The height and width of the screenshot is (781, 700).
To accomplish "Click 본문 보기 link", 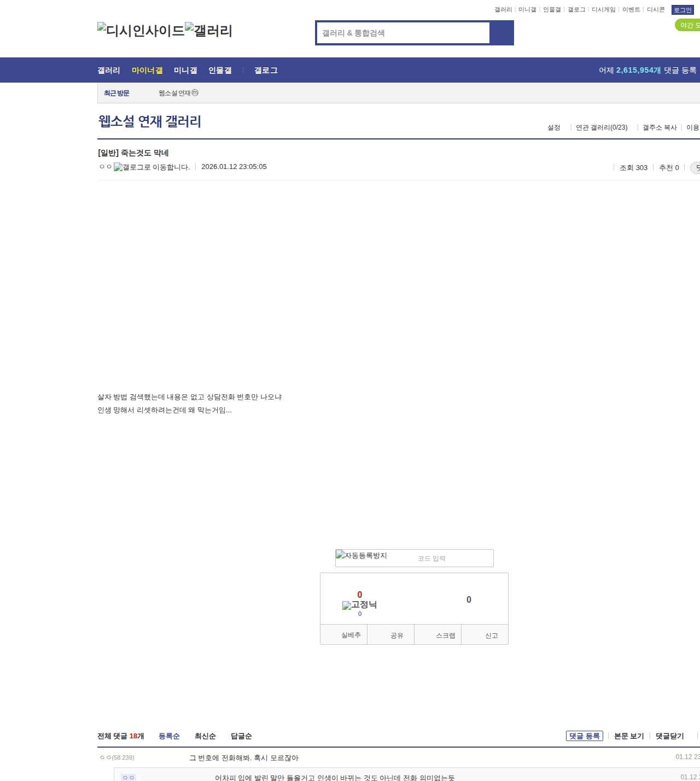I will coord(629,736).
